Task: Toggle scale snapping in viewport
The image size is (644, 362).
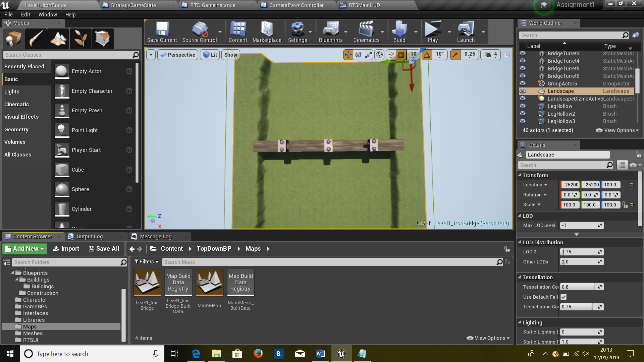Action: [x=455, y=55]
